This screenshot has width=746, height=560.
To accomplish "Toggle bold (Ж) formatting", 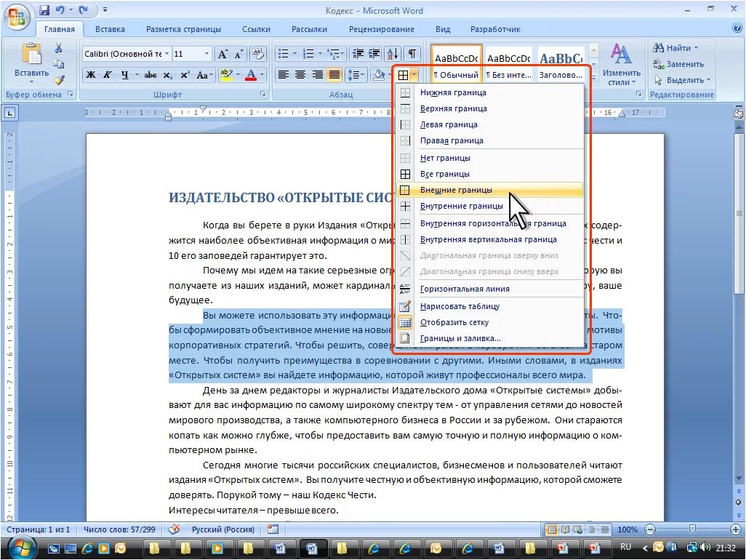I will coord(91,75).
